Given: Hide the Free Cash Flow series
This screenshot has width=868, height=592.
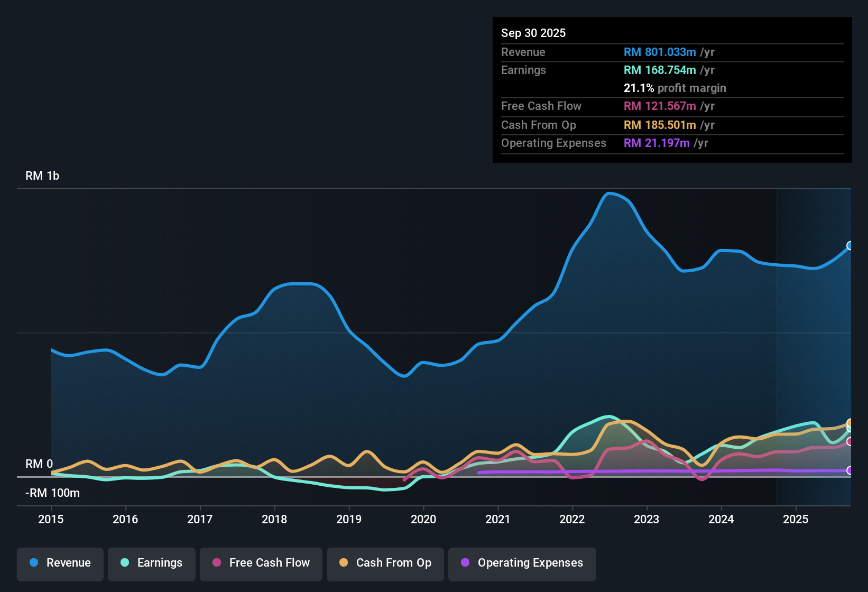Looking at the screenshot, I should coord(261,563).
